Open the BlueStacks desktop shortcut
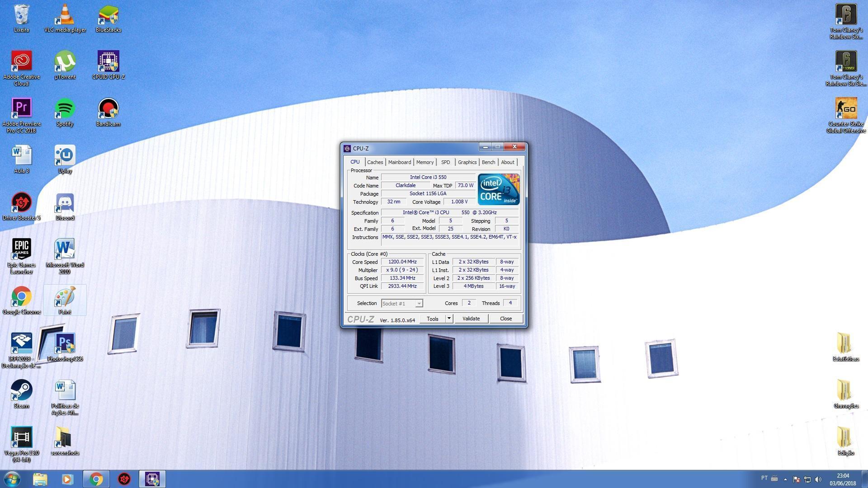 (108, 18)
